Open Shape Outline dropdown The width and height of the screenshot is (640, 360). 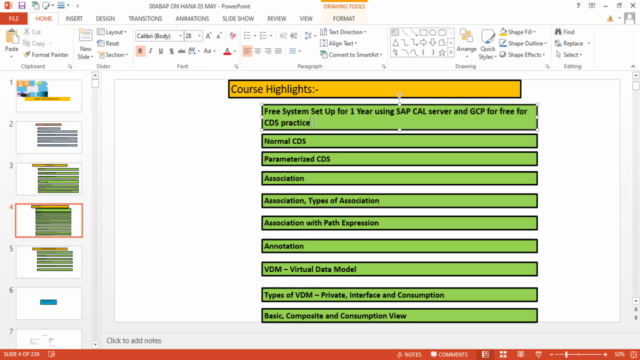pos(523,43)
